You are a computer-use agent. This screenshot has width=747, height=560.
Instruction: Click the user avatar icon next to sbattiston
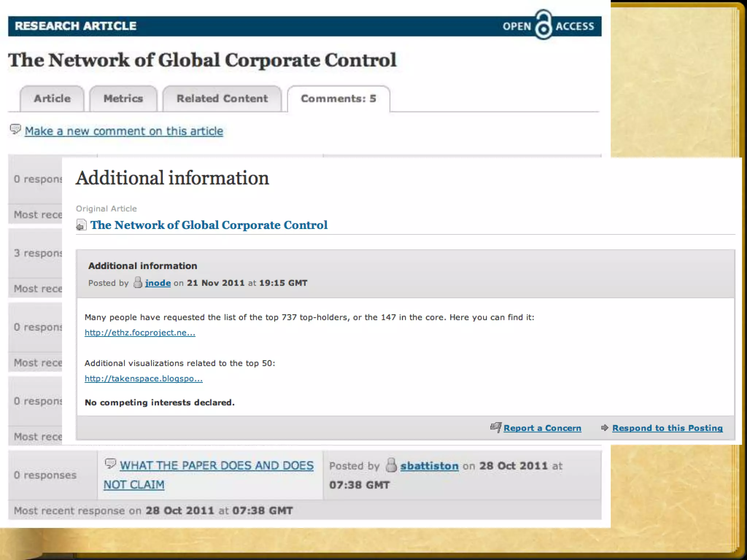pyautogui.click(x=391, y=465)
